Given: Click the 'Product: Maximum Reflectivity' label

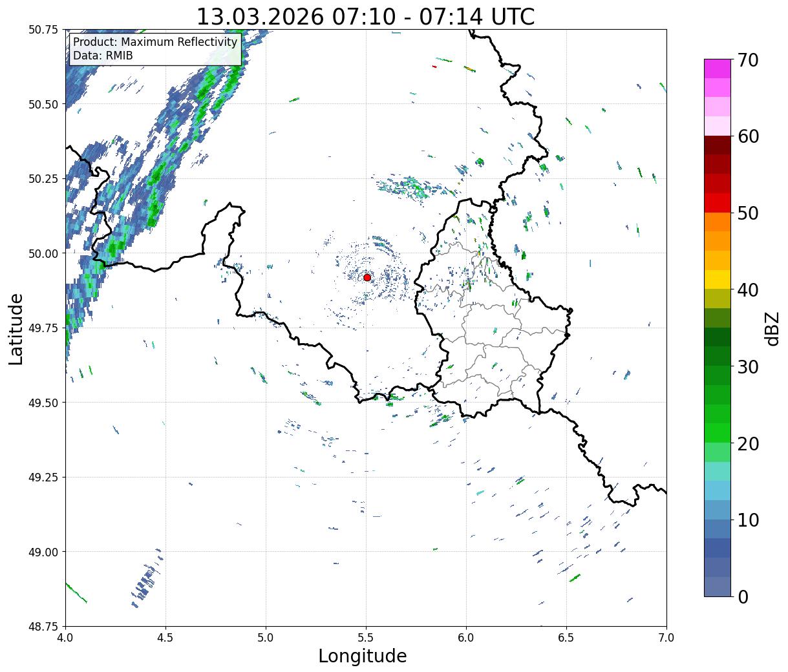Looking at the screenshot, I should click(x=155, y=42).
